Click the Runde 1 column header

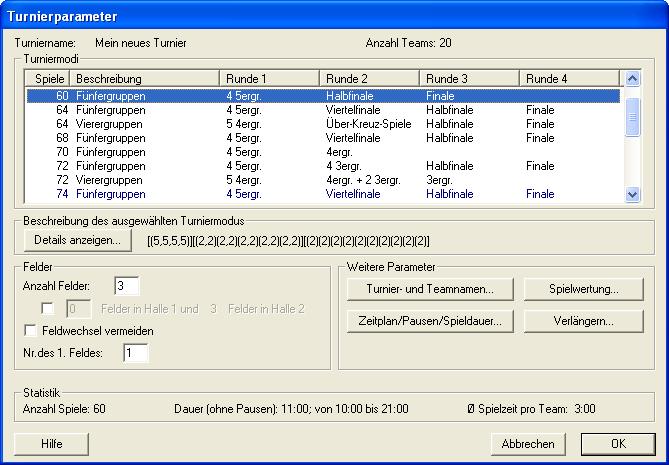(270, 78)
